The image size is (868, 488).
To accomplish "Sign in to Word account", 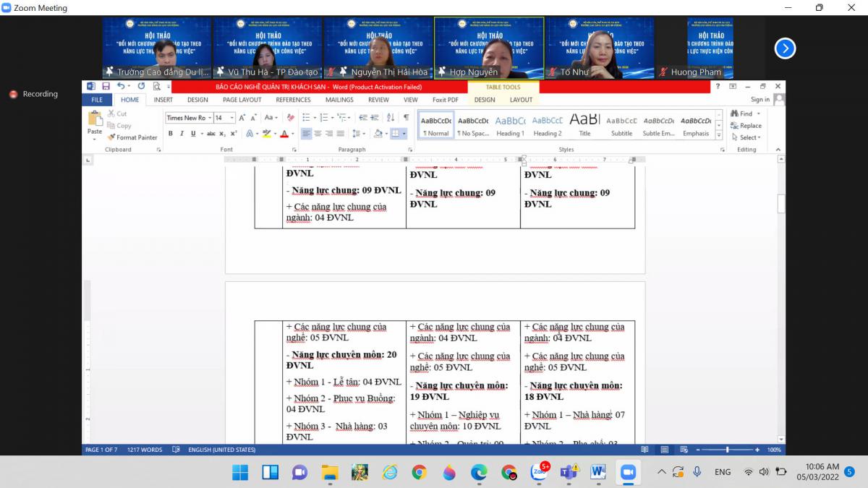I will click(760, 100).
